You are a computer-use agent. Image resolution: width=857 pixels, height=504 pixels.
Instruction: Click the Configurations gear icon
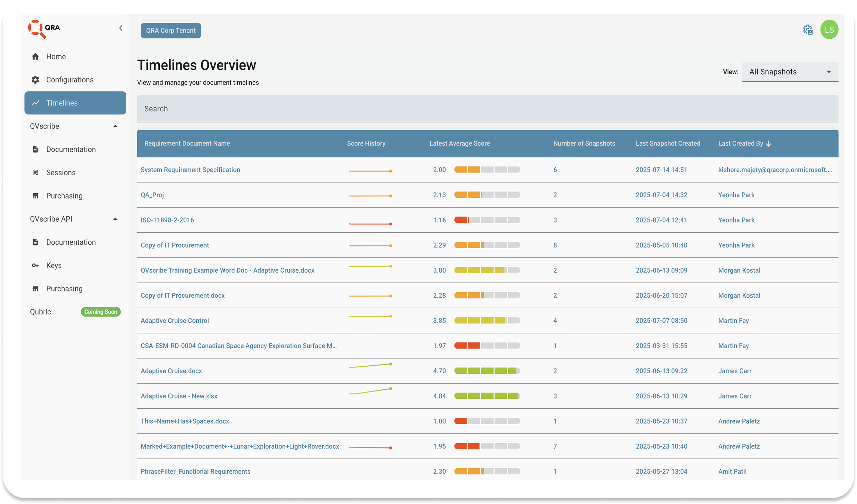tap(35, 80)
